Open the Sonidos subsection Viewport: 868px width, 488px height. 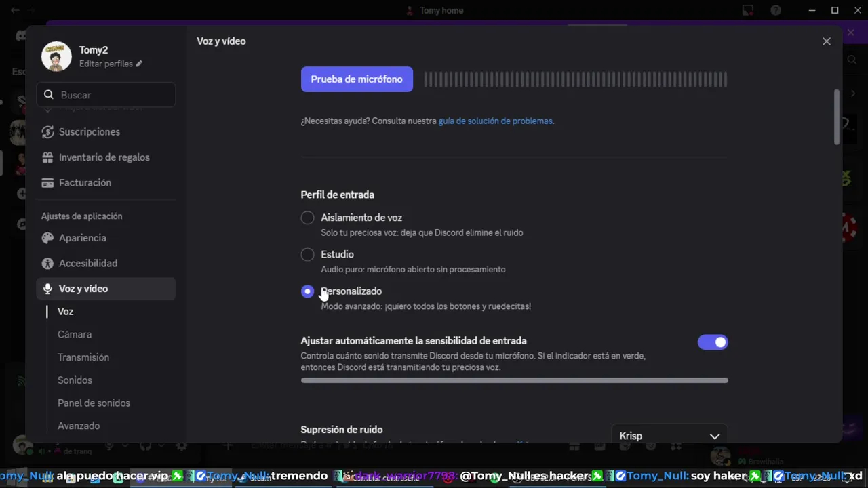(x=75, y=380)
